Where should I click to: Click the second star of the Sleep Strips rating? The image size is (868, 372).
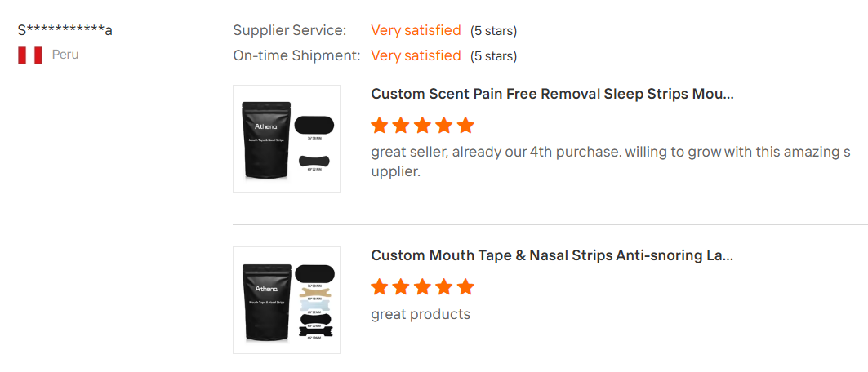(x=401, y=126)
